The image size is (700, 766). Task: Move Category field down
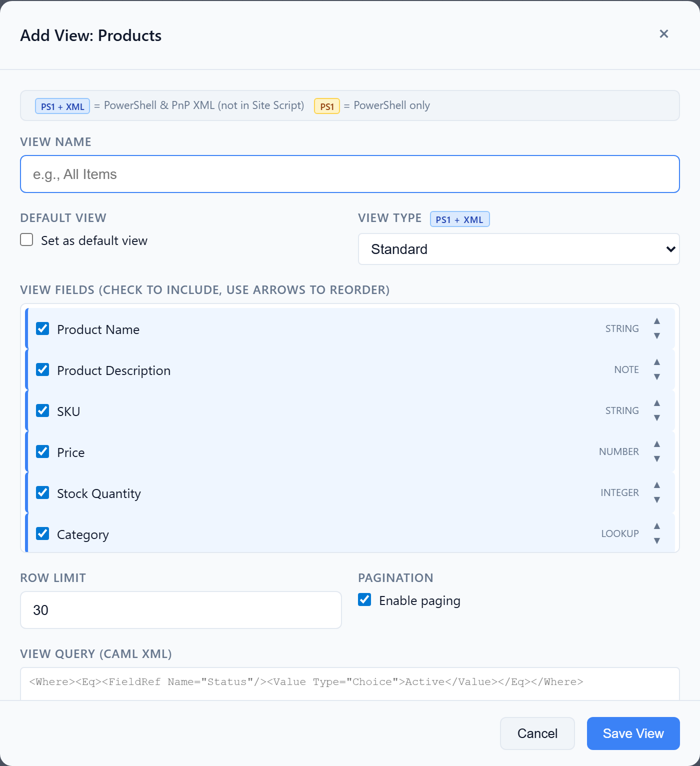pyautogui.click(x=657, y=540)
